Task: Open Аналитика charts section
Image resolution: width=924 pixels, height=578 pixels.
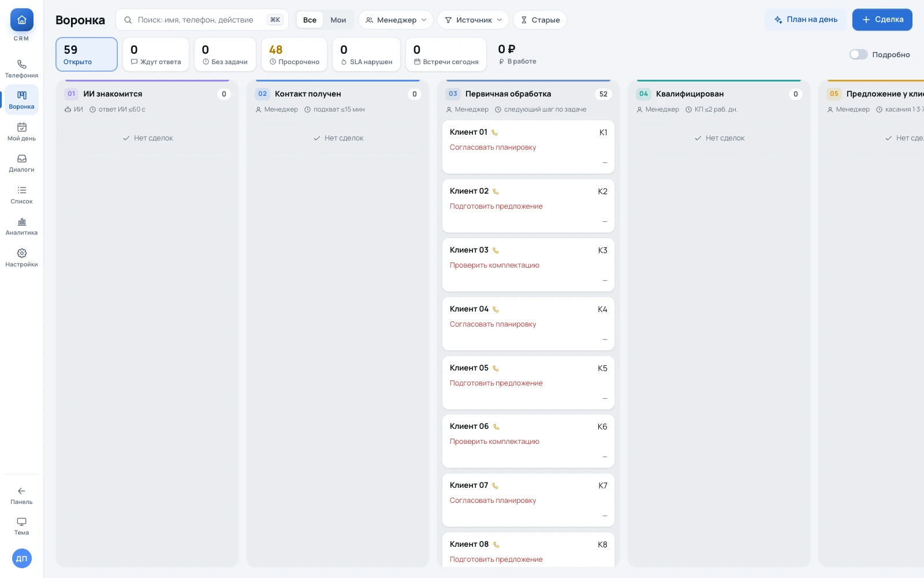Action: pos(21,226)
